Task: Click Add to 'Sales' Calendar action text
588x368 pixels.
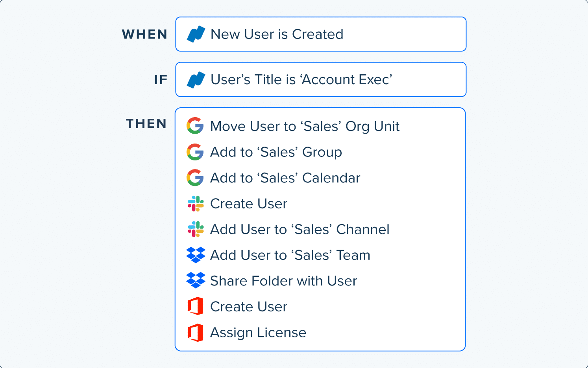Action: (x=285, y=178)
